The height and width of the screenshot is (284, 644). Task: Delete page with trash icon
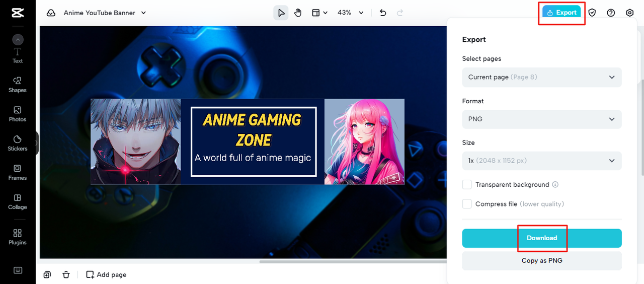pos(66,274)
